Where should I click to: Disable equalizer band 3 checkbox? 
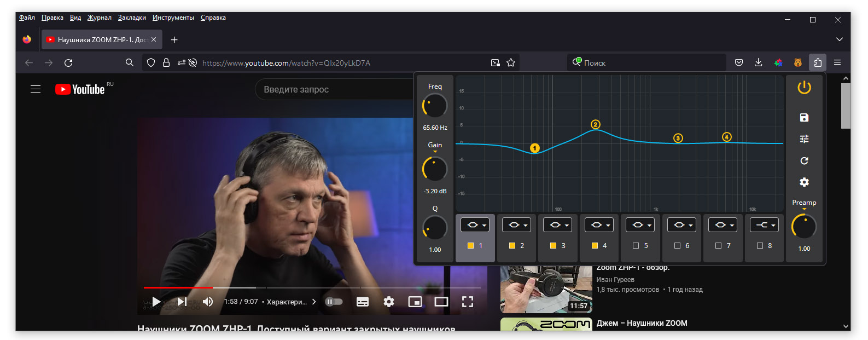(553, 246)
